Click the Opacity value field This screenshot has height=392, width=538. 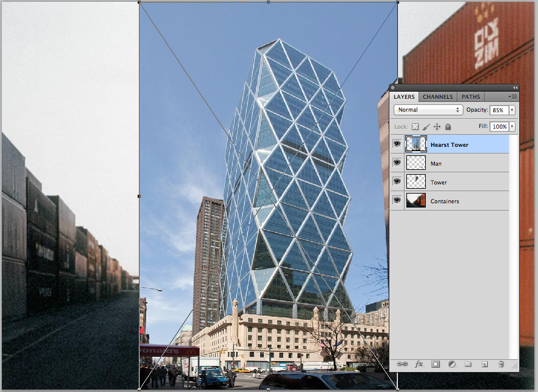pos(499,110)
